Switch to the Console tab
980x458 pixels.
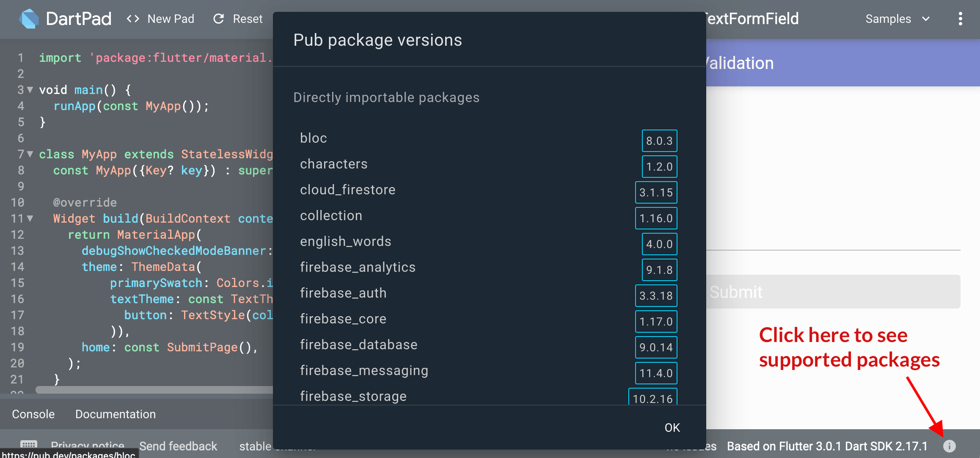click(x=33, y=414)
